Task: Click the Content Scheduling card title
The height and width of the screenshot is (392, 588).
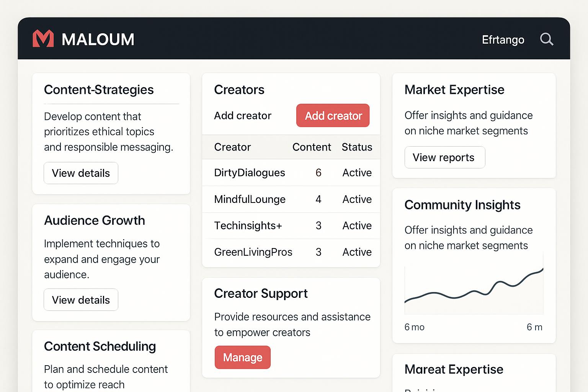Action: (x=100, y=346)
